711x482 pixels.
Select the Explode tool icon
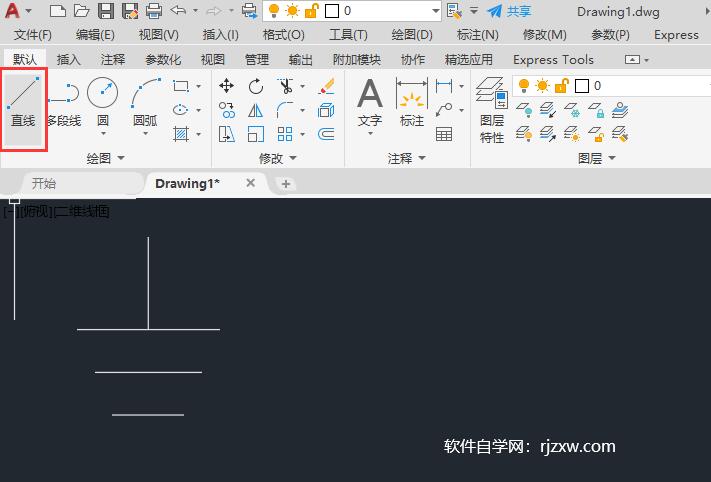tap(326, 110)
